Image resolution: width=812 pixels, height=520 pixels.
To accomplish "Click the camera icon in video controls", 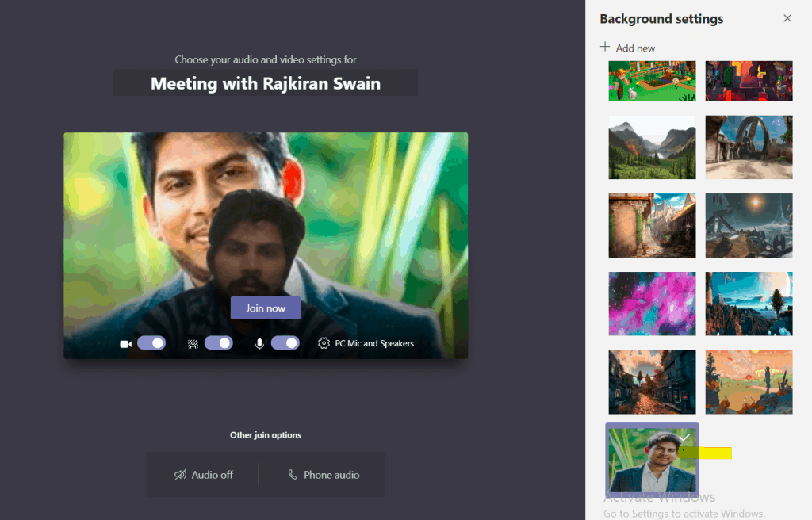I will point(125,344).
